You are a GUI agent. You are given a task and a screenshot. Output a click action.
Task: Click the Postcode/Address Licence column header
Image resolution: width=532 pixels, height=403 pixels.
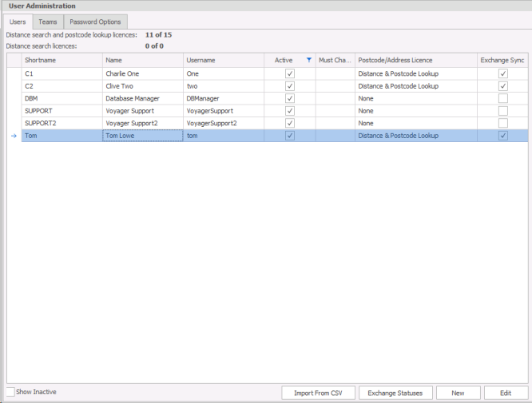415,60
